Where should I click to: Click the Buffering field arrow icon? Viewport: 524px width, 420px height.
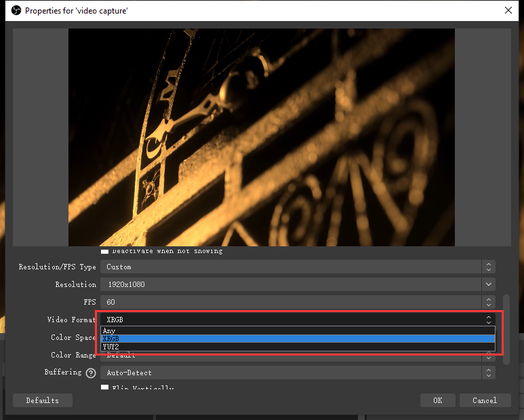489,373
